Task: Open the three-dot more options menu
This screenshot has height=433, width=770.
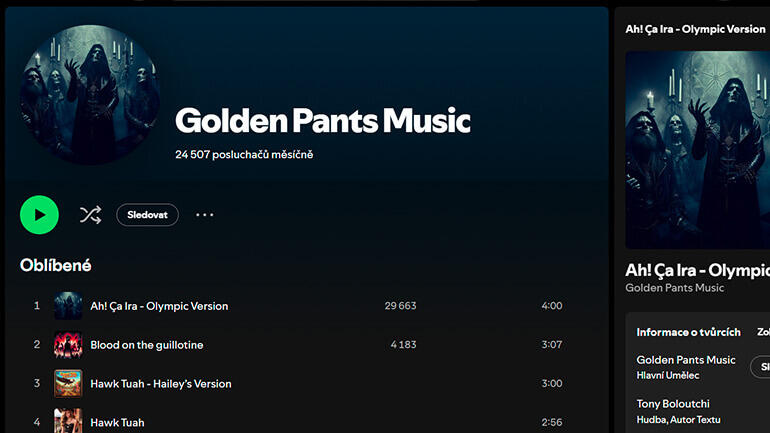Action: [205, 215]
